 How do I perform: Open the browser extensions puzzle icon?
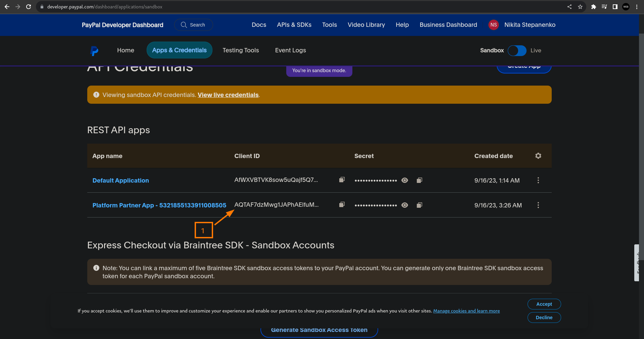click(x=594, y=7)
